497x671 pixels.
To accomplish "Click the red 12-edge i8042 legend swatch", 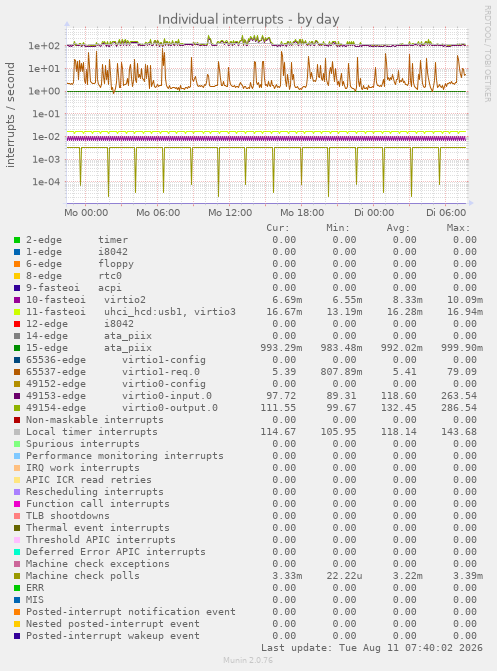I will (17, 324).
